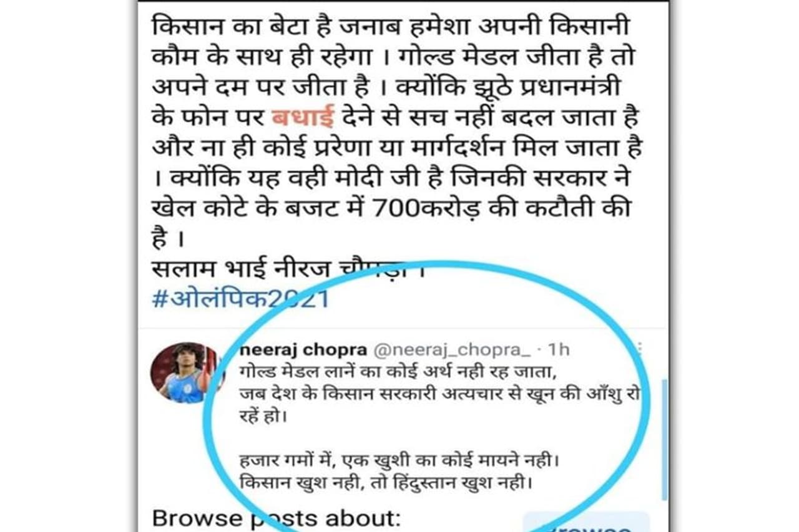Open the three-dot menu on quoted tweet
Image resolution: width=799 pixels, height=532 pixels.
pyautogui.click(x=639, y=349)
